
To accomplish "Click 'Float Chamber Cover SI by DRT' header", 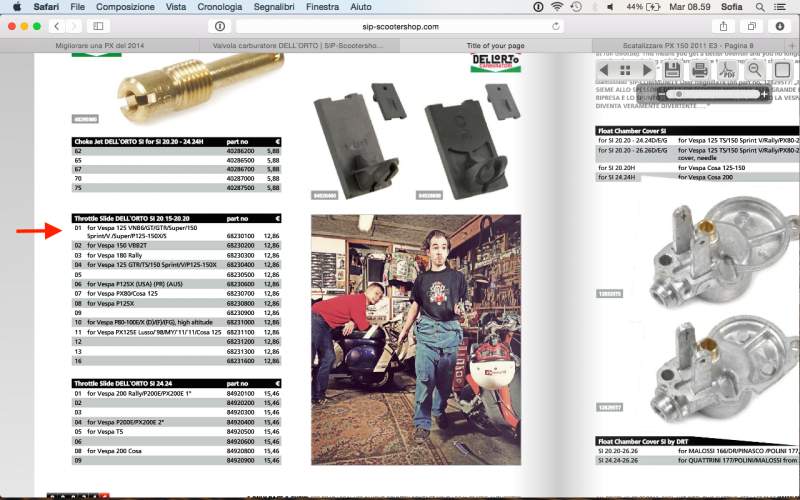I will coord(697,441).
